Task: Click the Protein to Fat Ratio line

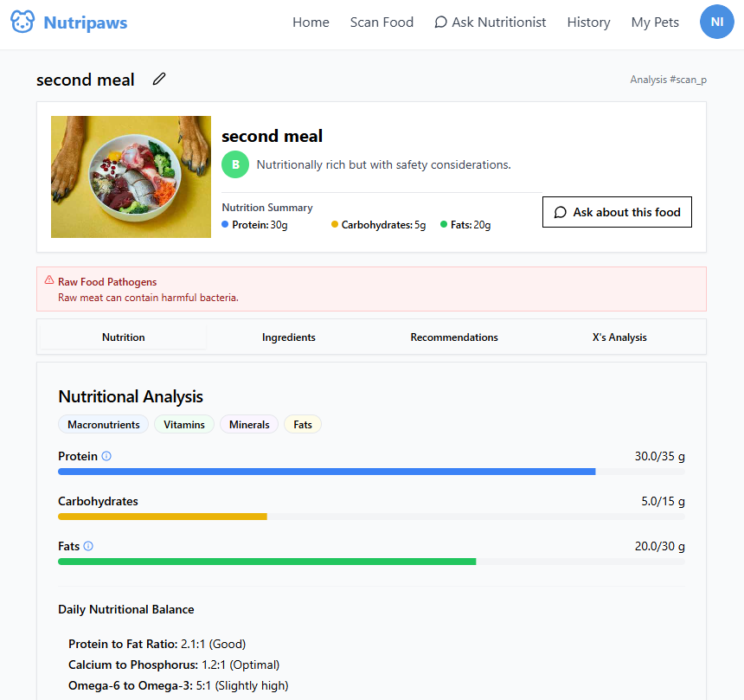Action: pyautogui.click(x=157, y=644)
